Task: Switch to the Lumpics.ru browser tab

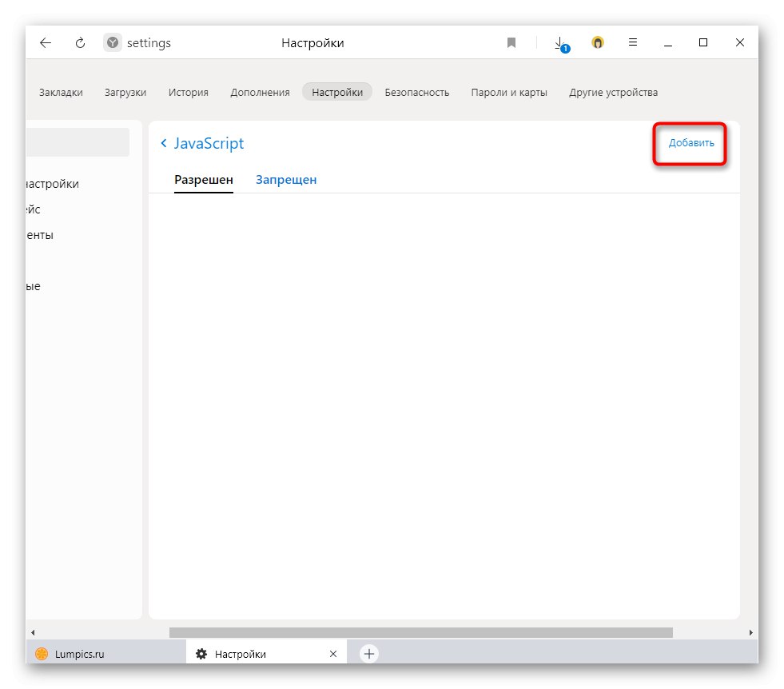Action: [x=106, y=654]
